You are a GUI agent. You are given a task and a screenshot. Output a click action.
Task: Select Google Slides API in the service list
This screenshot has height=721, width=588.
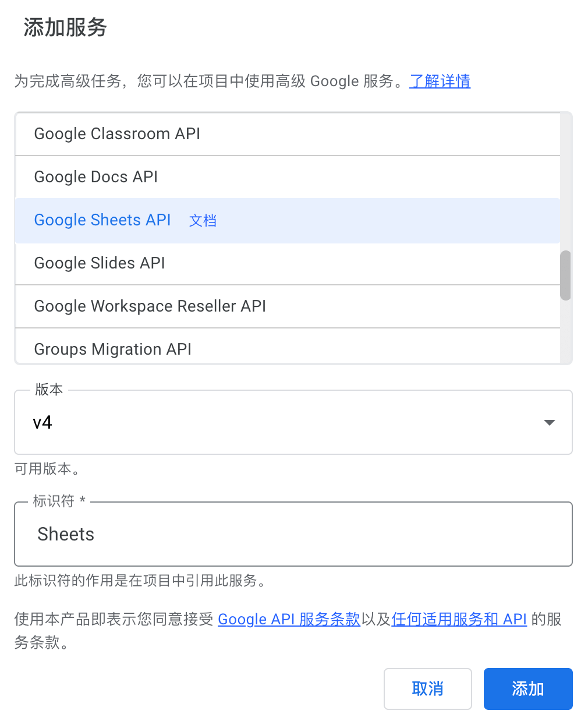pyautogui.click(x=288, y=263)
